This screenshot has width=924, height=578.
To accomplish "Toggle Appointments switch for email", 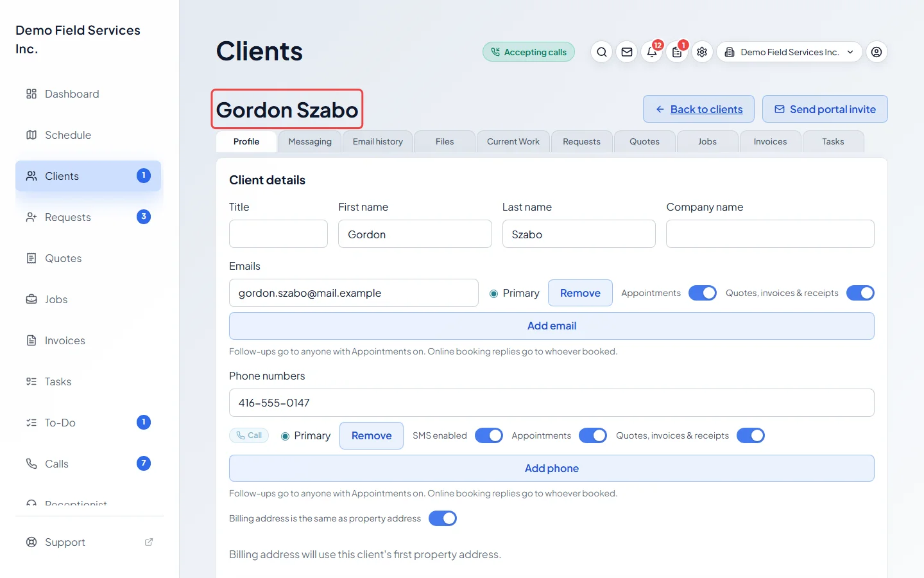I will pyautogui.click(x=703, y=293).
